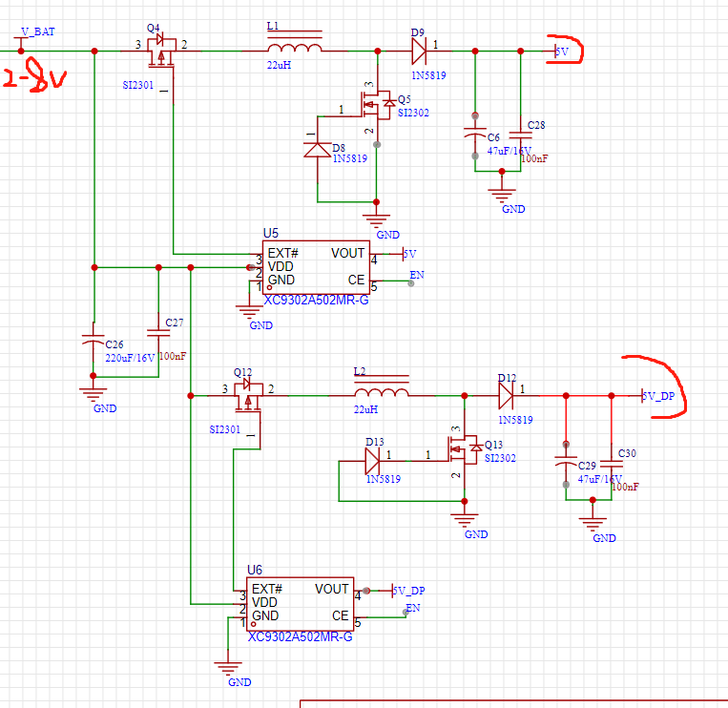Image resolution: width=728 pixels, height=708 pixels.
Task: Click the 1N5819 label under D13
Action: [x=383, y=479]
